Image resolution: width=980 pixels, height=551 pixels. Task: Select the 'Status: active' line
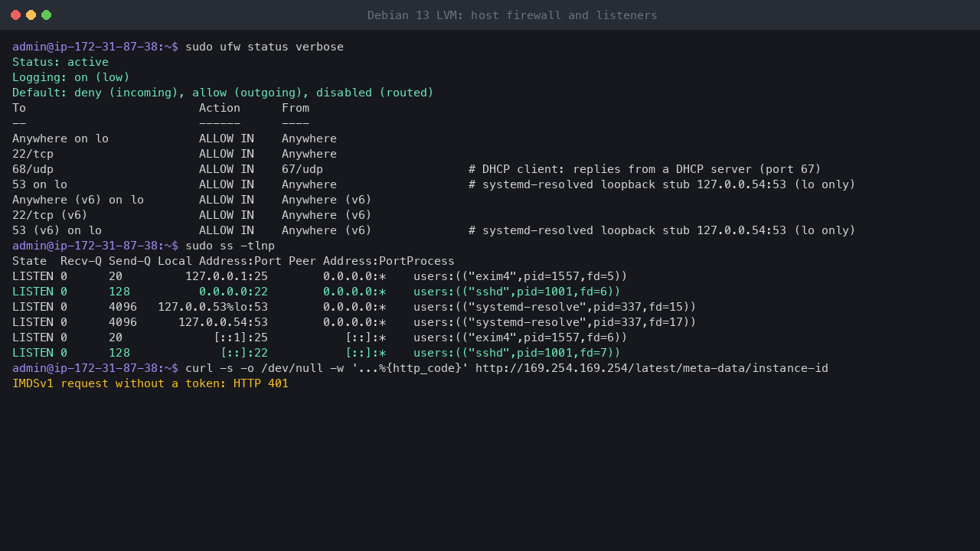pos(60,62)
